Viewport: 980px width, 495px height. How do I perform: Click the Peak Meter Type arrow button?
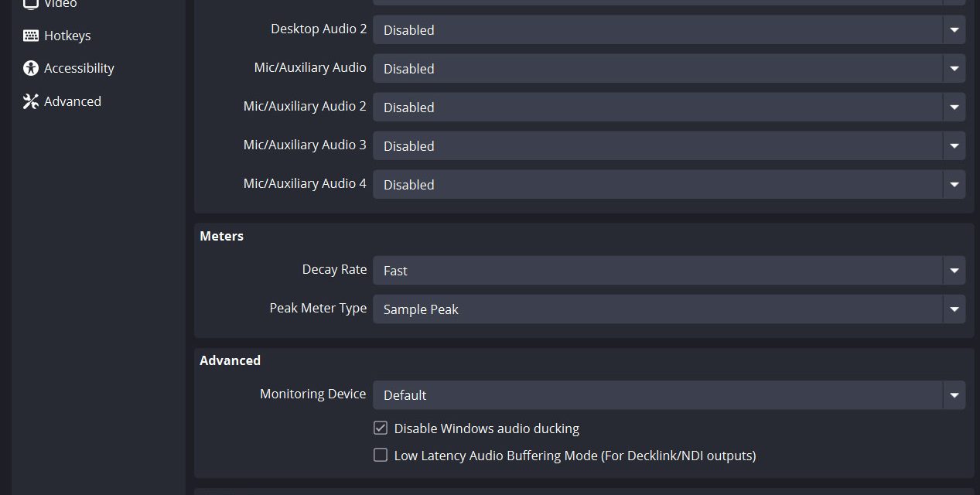point(954,309)
